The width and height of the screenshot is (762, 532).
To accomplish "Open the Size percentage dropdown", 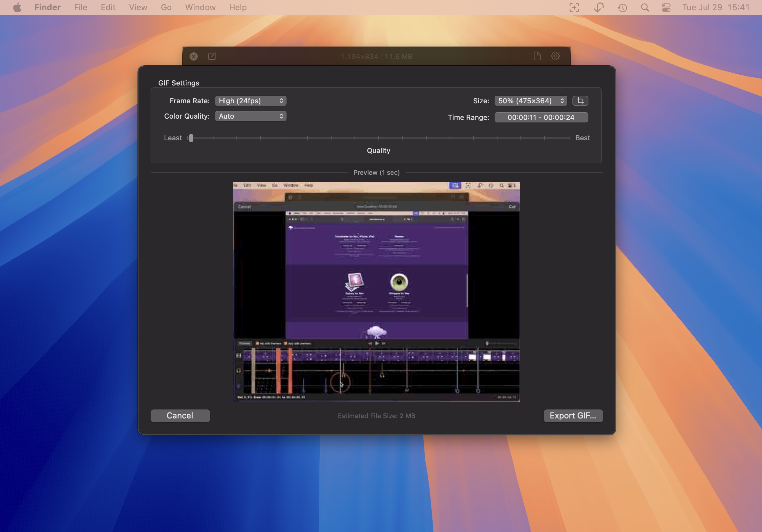I will tap(530, 101).
